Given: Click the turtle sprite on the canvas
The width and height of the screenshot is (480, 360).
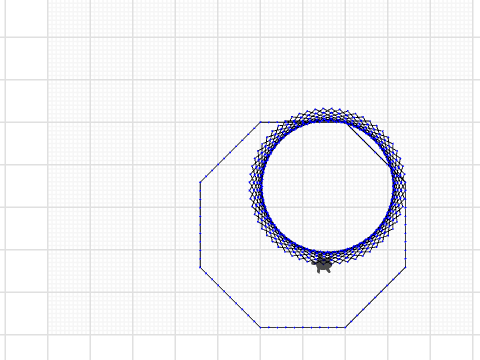Looking at the screenshot, I should point(323,264).
